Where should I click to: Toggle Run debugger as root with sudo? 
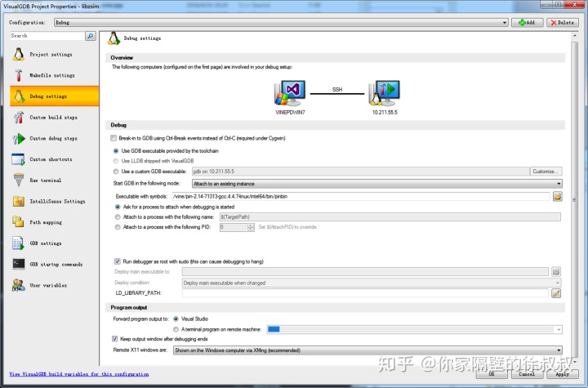118,261
